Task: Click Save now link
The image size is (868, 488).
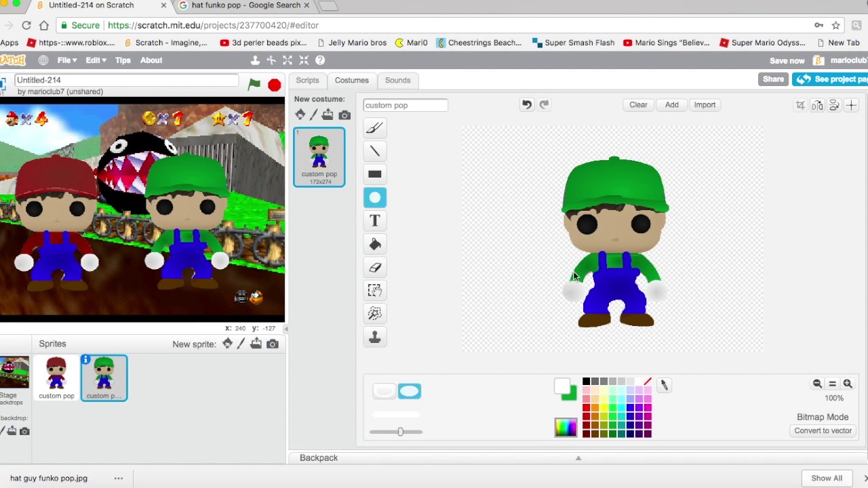Action: pos(787,60)
